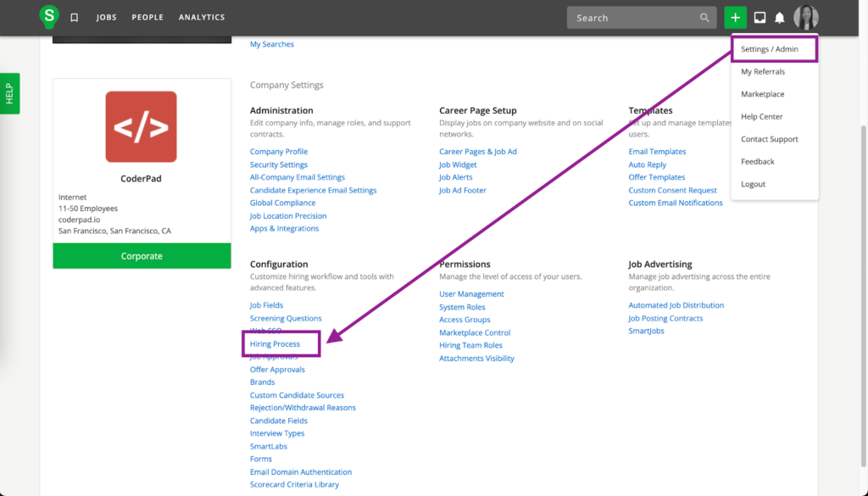Choose Logout from the account menu
Viewport: 868px width, 496px height.
pos(754,184)
